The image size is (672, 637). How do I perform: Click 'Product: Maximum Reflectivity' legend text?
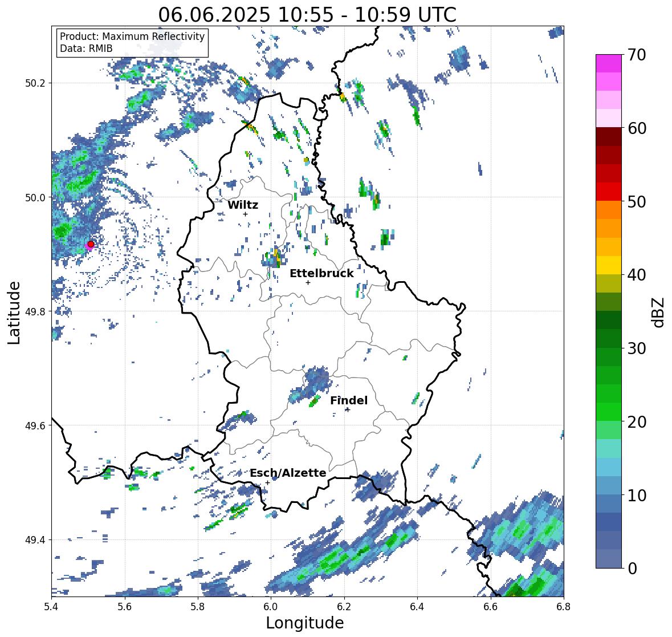click(x=132, y=36)
